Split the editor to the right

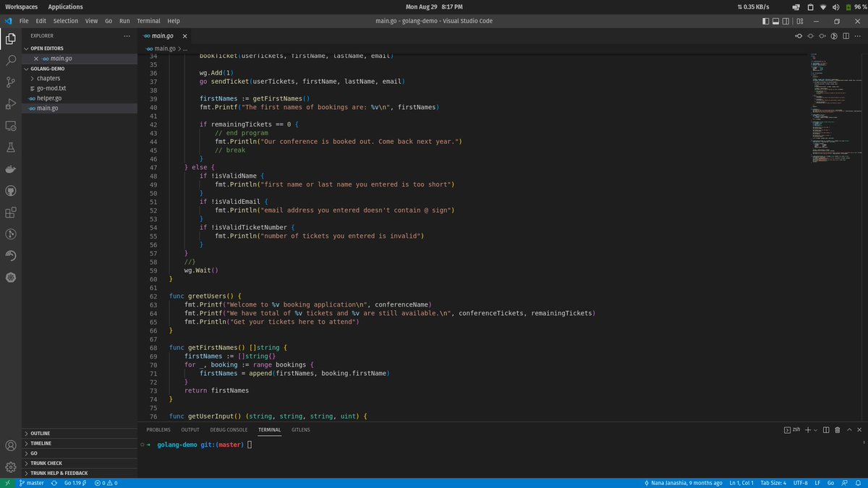coord(846,35)
